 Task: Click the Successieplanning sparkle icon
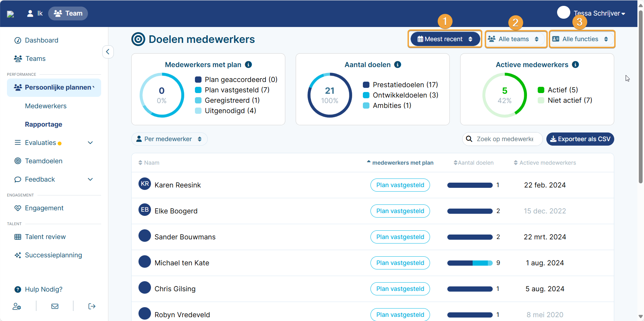[18, 255]
